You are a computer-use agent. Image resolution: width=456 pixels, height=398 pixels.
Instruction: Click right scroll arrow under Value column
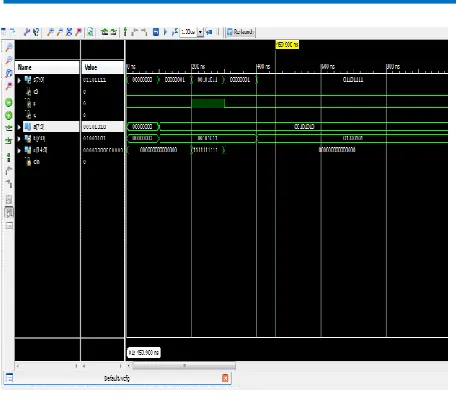click(121, 366)
